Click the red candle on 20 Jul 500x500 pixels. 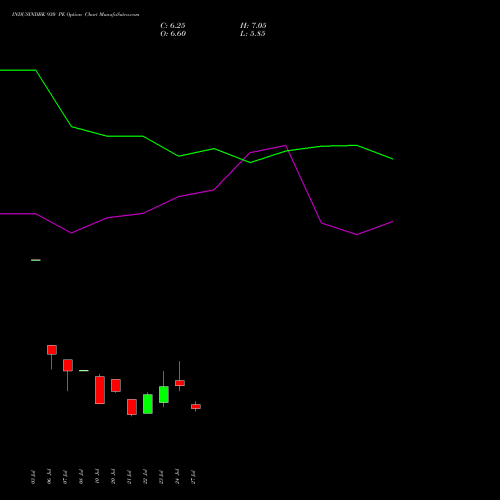(116, 385)
